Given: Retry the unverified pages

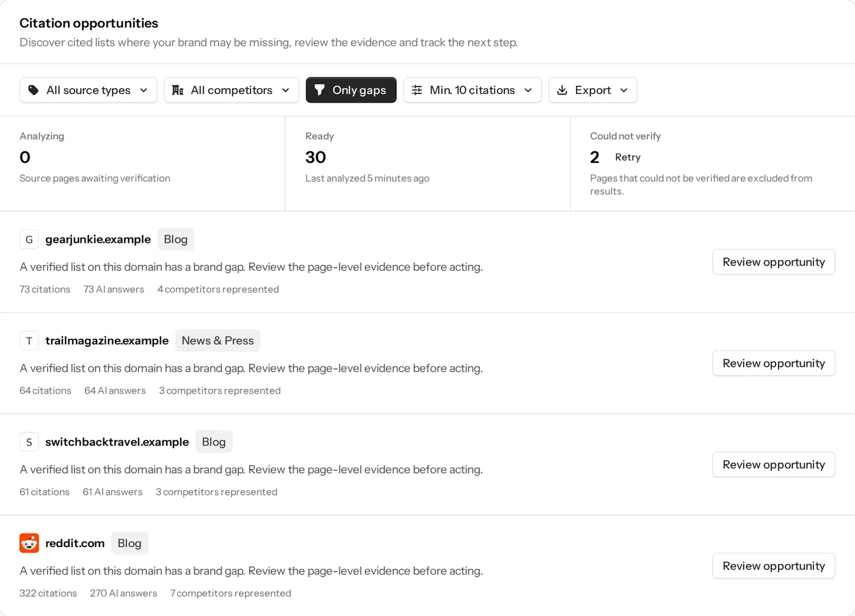Looking at the screenshot, I should (628, 157).
